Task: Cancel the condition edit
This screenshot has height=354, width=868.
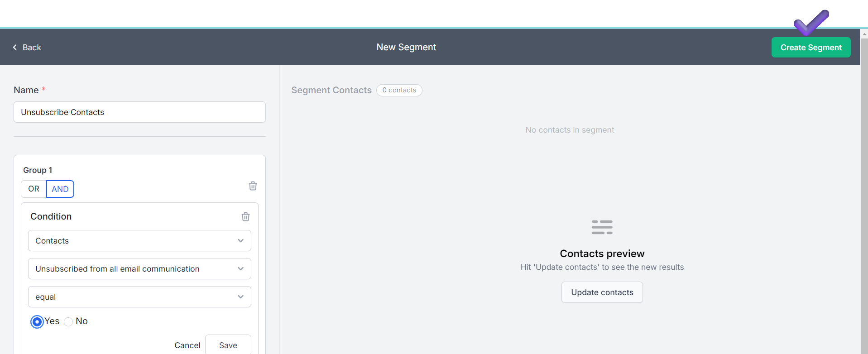Action: click(187, 345)
